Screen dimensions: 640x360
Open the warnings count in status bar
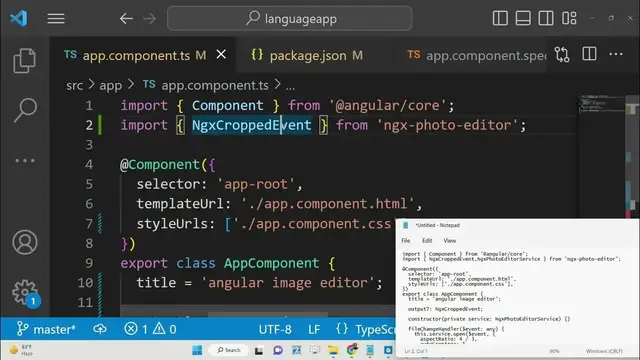pos(165,329)
